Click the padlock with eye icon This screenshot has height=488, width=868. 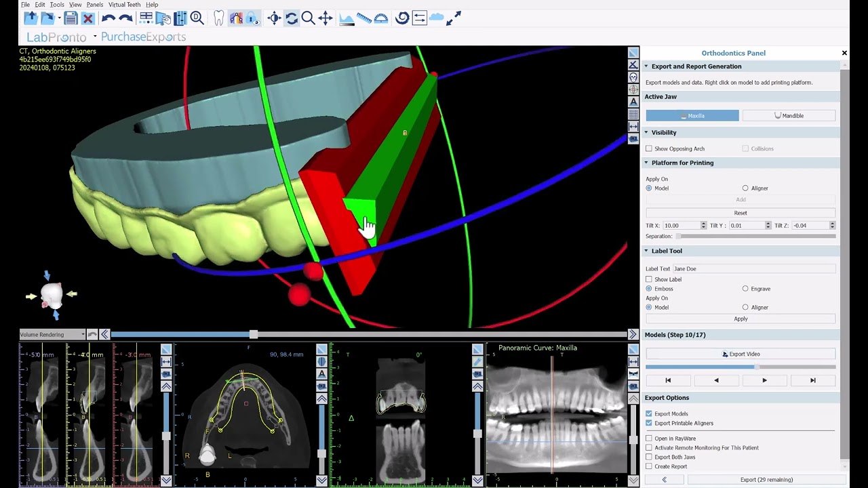click(x=253, y=18)
